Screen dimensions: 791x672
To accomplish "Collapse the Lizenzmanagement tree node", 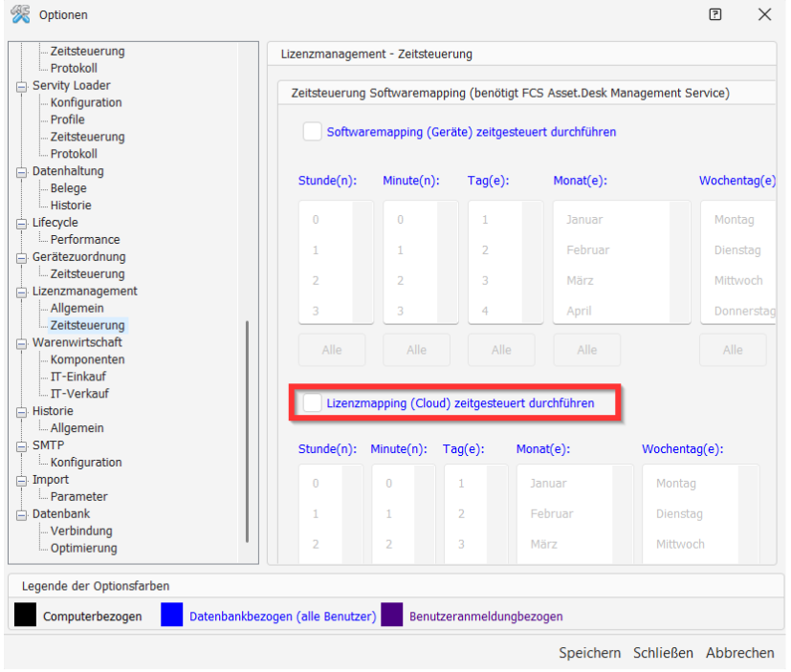I will [x=23, y=292].
